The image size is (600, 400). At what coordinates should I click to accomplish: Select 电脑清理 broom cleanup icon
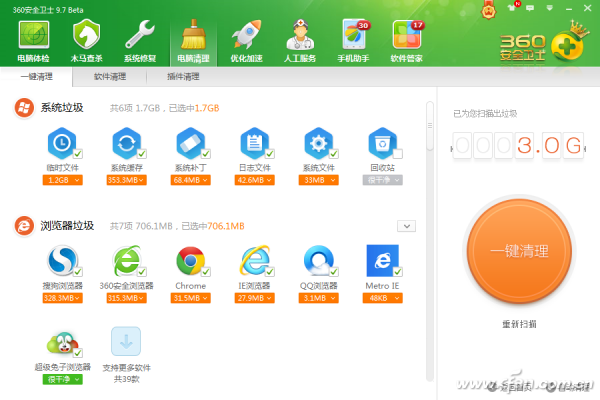tap(193, 34)
